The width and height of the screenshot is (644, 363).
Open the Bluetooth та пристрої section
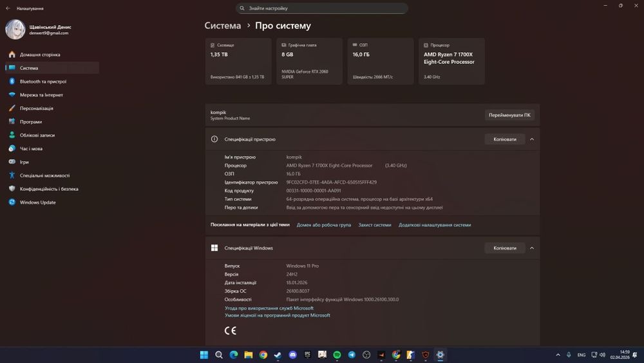tap(52, 81)
